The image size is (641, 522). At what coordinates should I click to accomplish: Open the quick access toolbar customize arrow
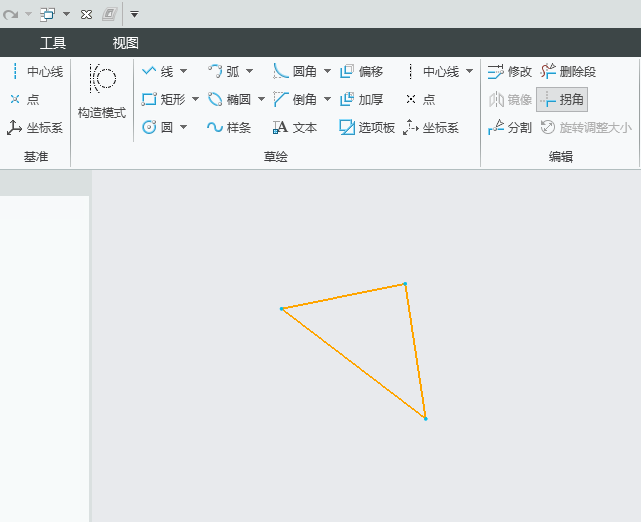point(134,15)
